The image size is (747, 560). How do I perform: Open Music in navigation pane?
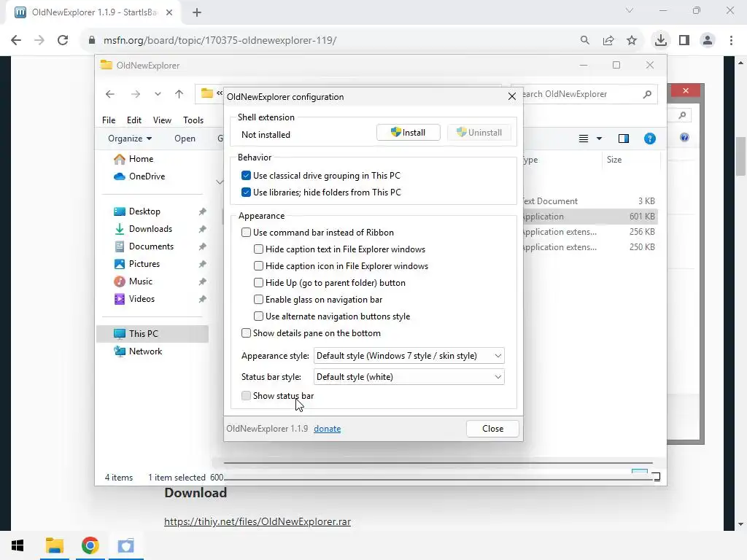[x=141, y=281]
